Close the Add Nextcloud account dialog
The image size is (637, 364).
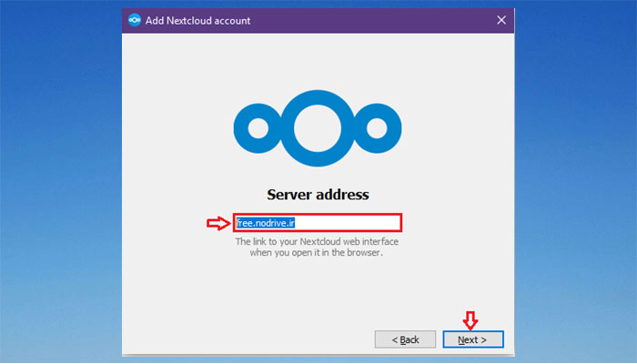(x=501, y=20)
